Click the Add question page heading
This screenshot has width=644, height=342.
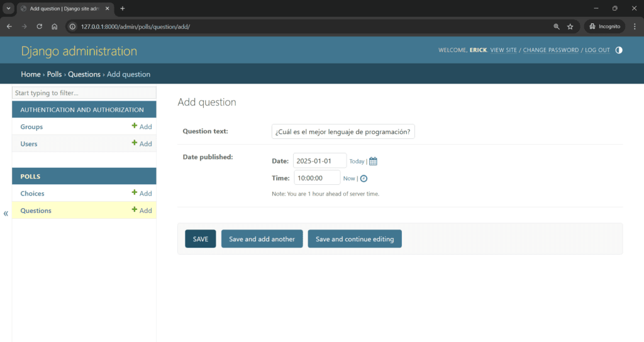point(207,102)
